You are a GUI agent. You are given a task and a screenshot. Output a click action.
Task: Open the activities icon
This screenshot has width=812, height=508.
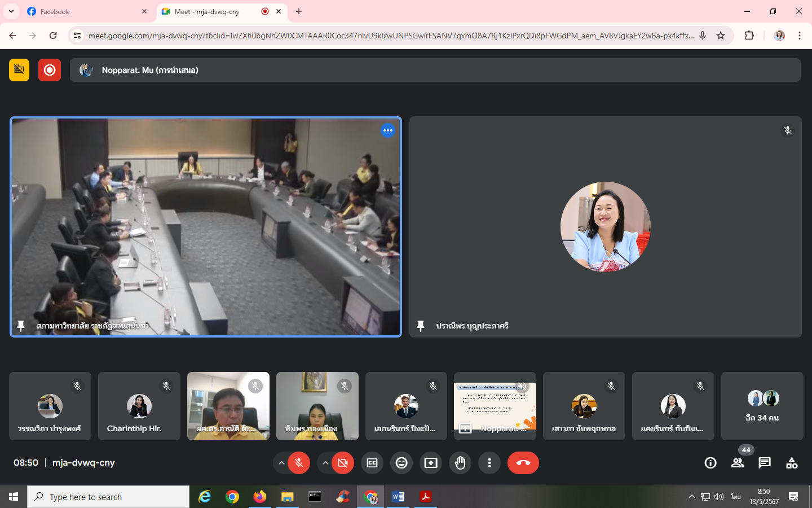click(792, 463)
